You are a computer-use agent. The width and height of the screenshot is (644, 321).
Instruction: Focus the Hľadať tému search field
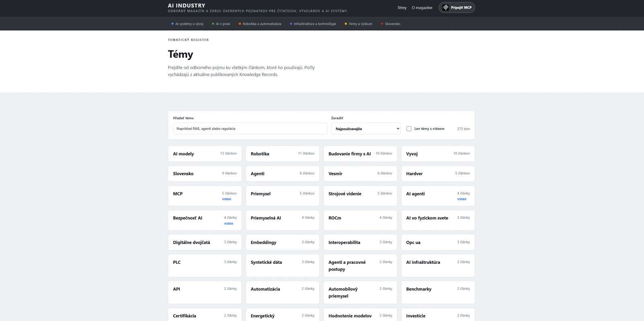tap(250, 128)
